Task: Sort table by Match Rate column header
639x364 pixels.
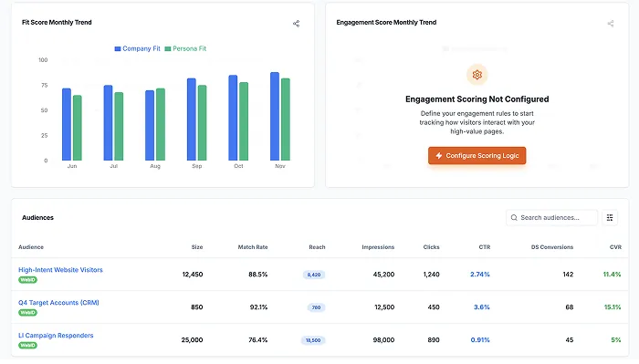Action: tap(253, 247)
